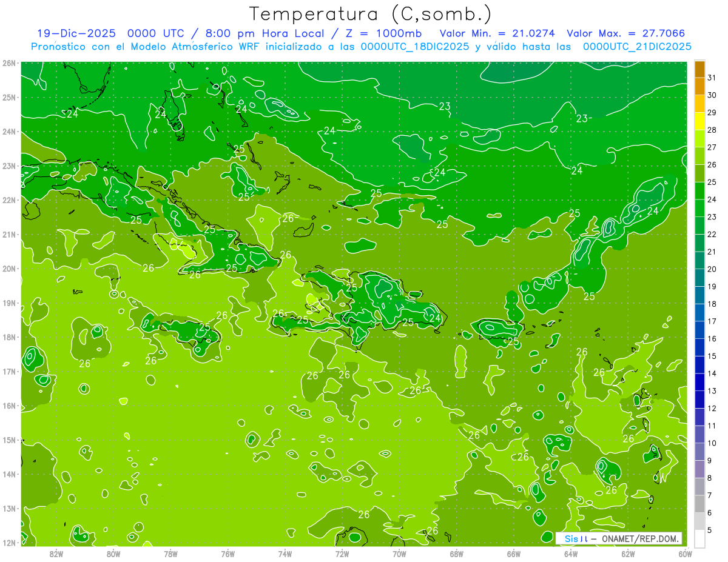Pick the lime swatch between 27 and 28
Image resolution: width=728 pixels, height=562 pixels.
pos(699,138)
